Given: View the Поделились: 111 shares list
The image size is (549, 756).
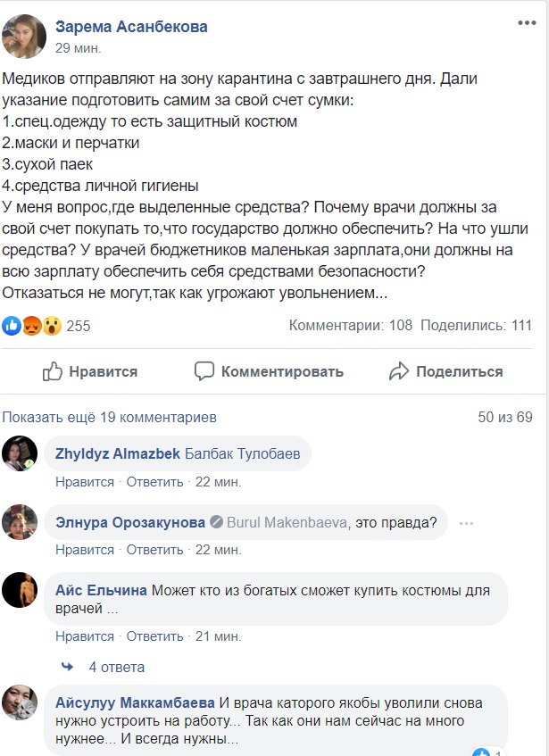Looking at the screenshot, I should pos(476,326).
